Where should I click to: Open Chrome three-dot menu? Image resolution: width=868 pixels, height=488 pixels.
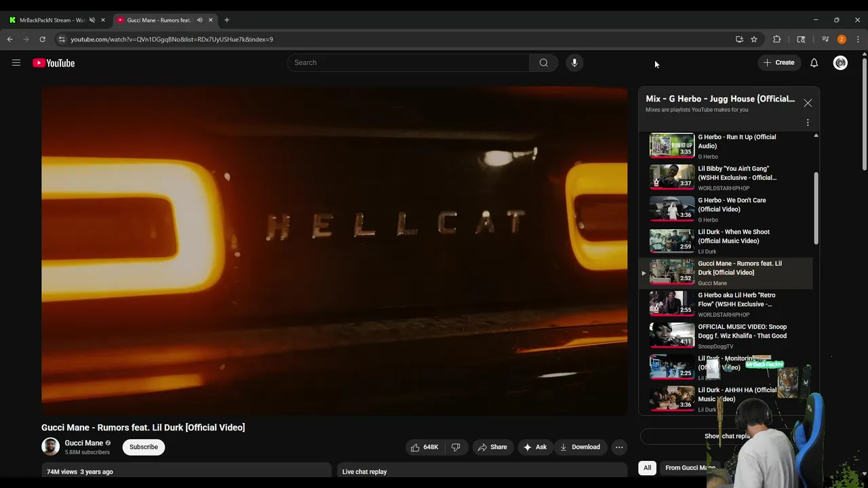(x=858, y=39)
